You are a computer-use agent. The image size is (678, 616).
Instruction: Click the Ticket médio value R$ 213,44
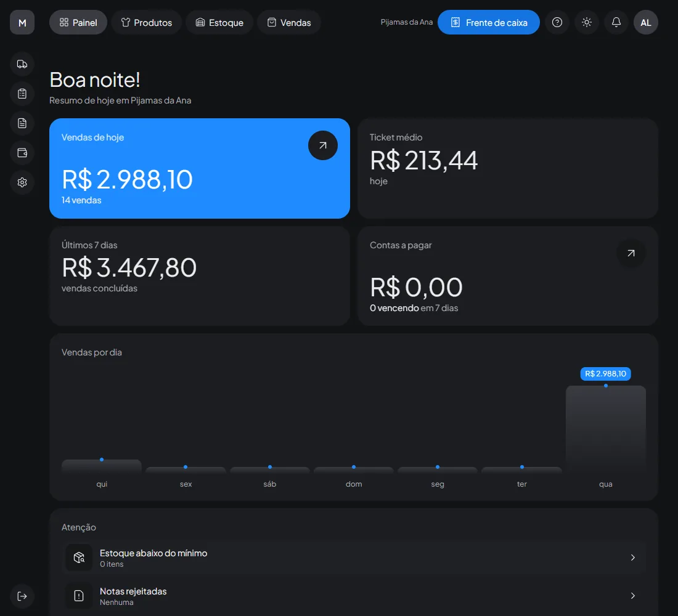click(424, 160)
